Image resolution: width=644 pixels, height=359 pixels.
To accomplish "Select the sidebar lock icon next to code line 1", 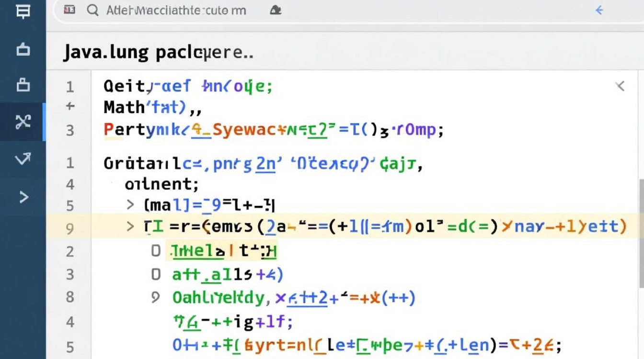I will point(23,85).
